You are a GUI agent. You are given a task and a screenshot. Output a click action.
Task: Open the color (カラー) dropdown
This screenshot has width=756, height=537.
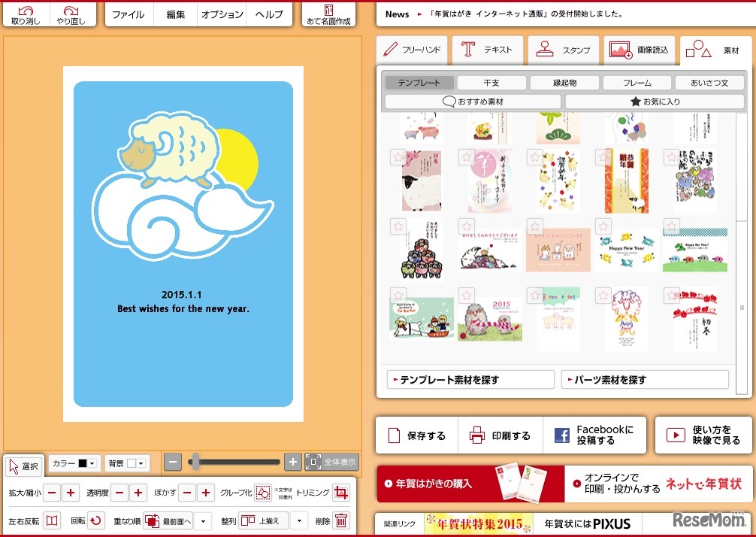pos(92,463)
